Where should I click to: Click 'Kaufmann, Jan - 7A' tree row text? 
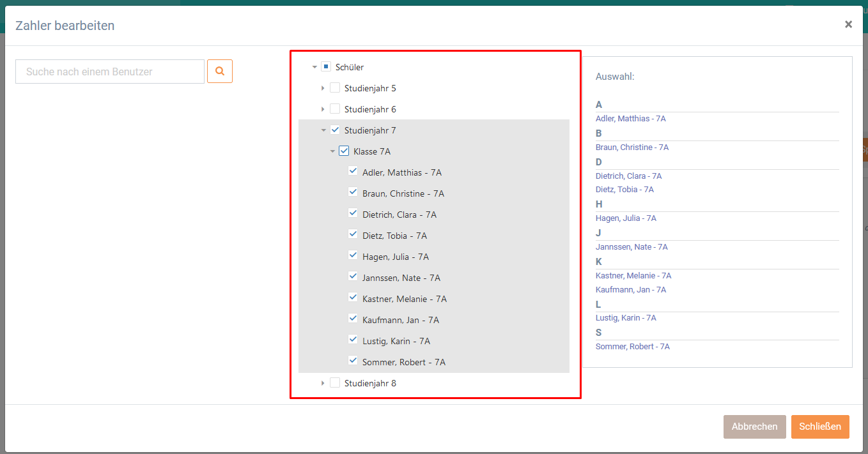[x=401, y=320]
